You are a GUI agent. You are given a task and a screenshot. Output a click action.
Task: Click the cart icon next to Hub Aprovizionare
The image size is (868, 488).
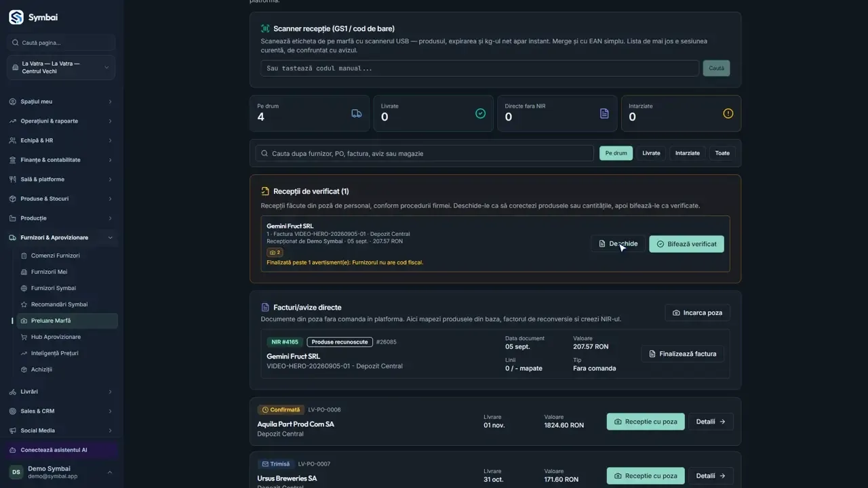point(24,337)
